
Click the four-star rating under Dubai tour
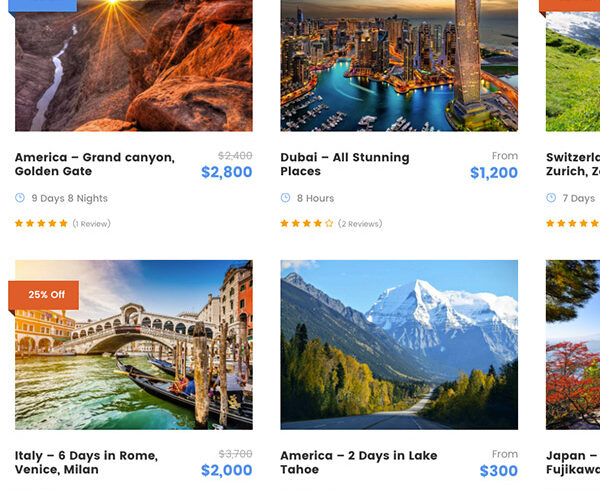(307, 224)
